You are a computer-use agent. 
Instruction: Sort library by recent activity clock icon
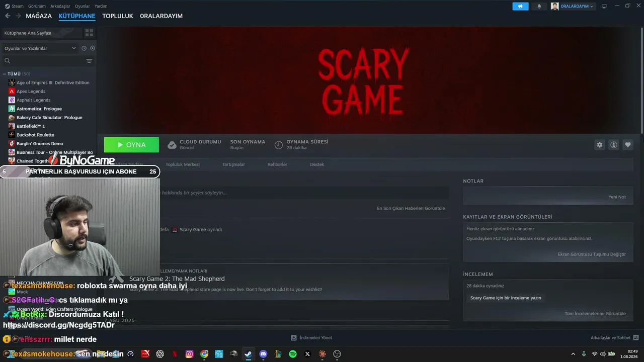pos(84,48)
